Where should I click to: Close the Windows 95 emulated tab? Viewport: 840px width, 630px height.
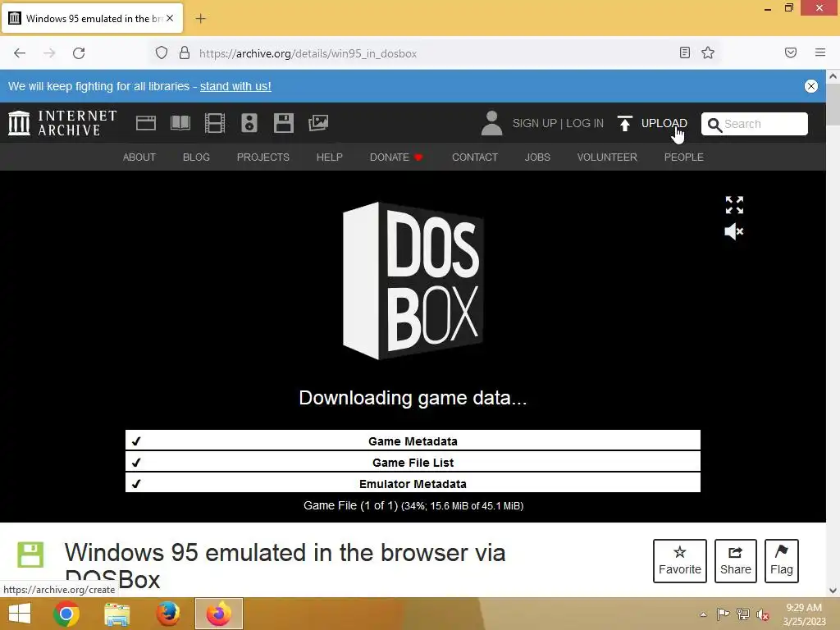[x=170, y=18]
